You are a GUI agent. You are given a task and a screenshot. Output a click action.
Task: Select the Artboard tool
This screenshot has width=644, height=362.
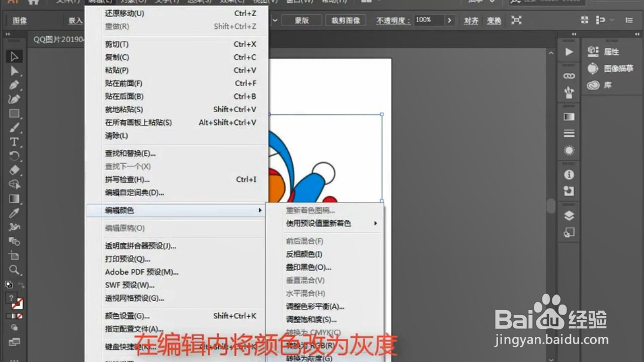coord(14,255)
